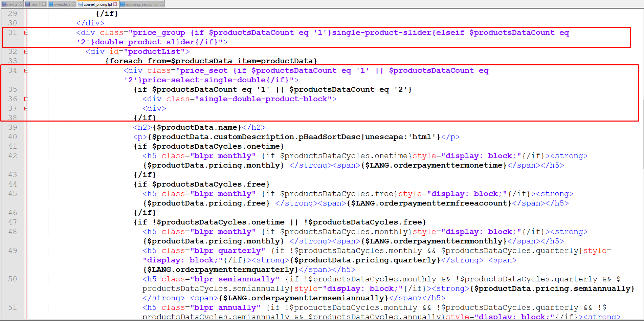644x321 pixels.
Task: Click line number 46 in the margin
Action: [13, 213]
